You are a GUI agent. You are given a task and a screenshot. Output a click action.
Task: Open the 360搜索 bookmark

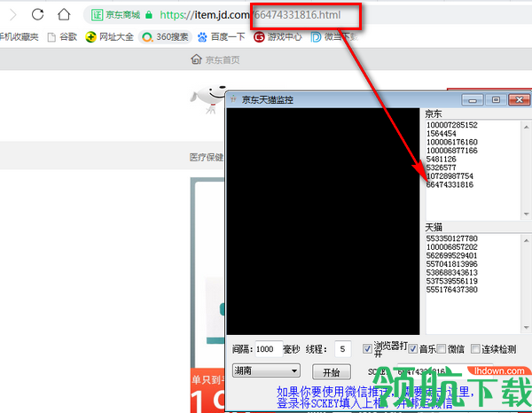[166, 37]
